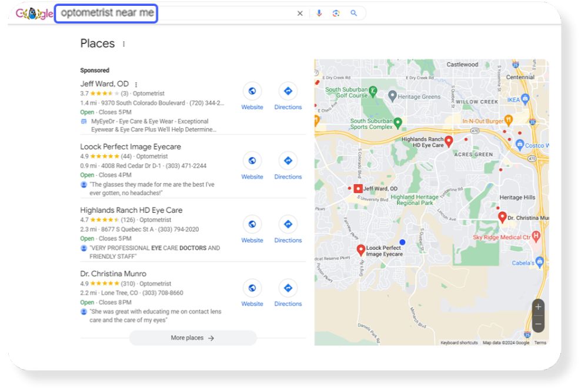Click Website globe icon for Dr. Christina Munro

coord(252,288)
